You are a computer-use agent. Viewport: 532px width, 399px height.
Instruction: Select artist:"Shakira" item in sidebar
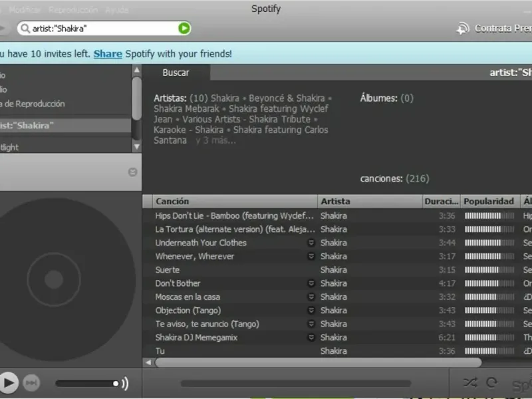click(x=65, y=126)
